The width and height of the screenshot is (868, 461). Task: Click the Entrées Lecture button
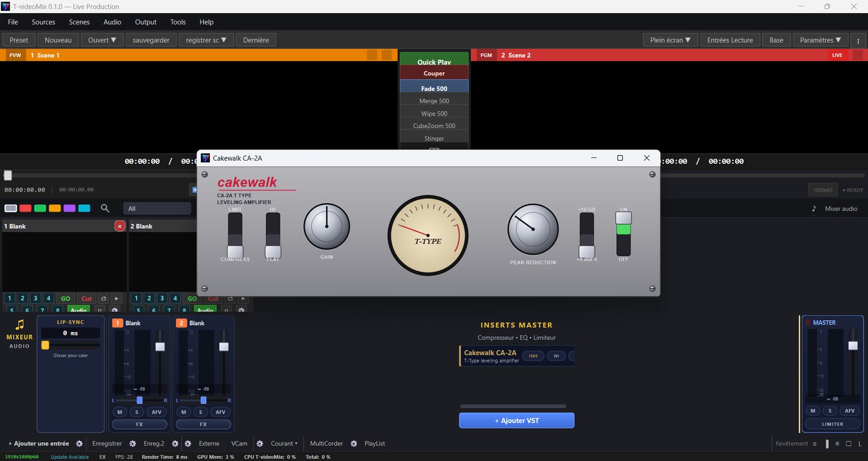[730, 40]
